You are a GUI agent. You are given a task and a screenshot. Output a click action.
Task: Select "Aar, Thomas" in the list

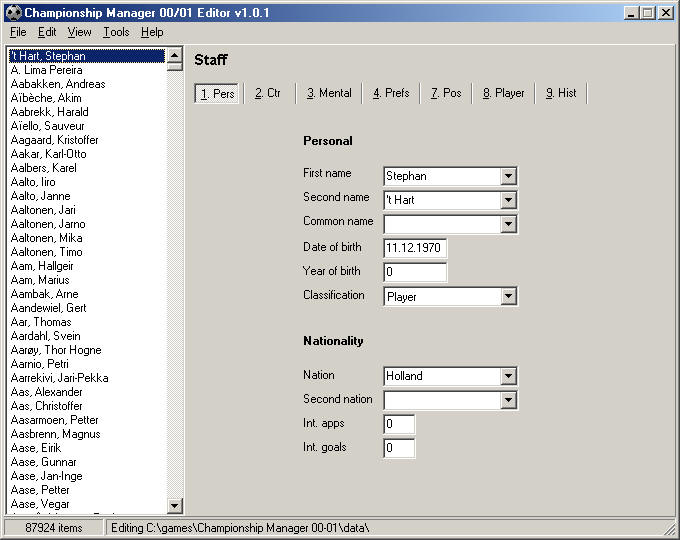tap(87, 322)
